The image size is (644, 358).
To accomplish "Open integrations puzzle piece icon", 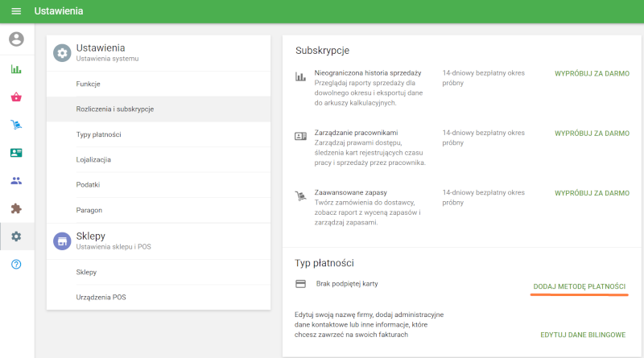I will point(16,208).
